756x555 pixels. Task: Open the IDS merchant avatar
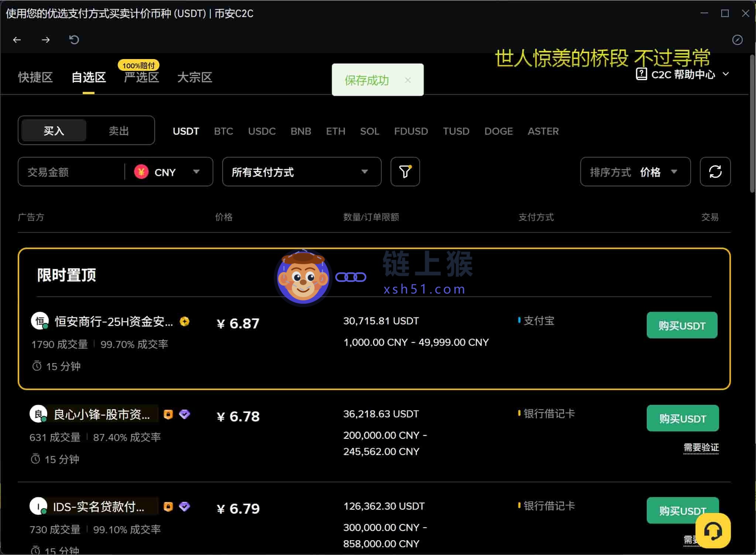coord(38,506)
